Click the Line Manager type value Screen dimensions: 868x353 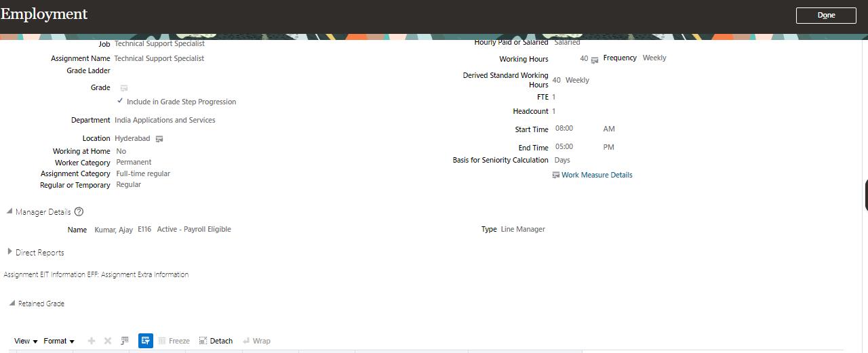click(x=523, y=229)
